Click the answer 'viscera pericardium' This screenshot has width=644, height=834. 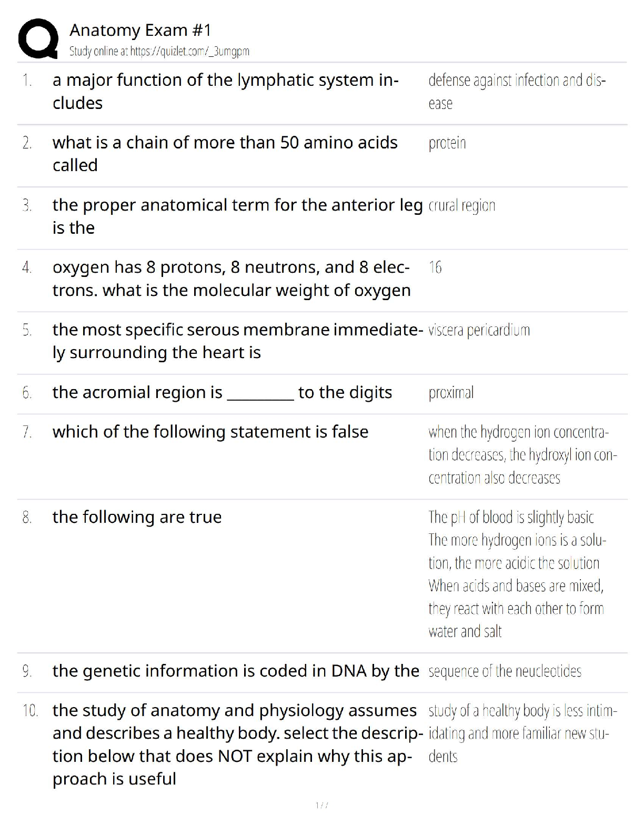click(479, 330)
